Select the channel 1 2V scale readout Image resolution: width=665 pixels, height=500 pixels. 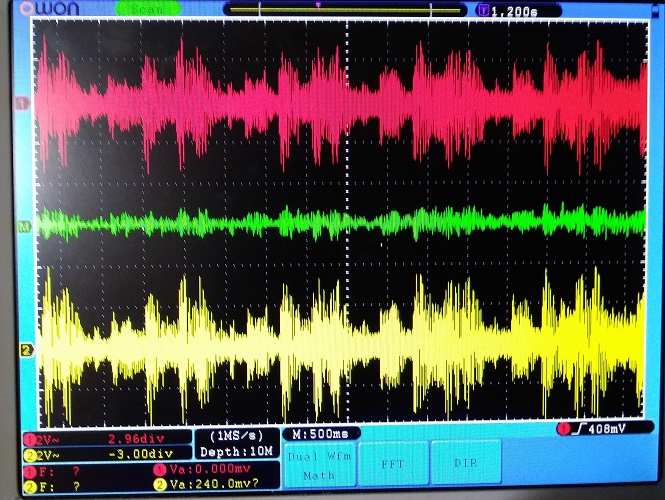47,438
